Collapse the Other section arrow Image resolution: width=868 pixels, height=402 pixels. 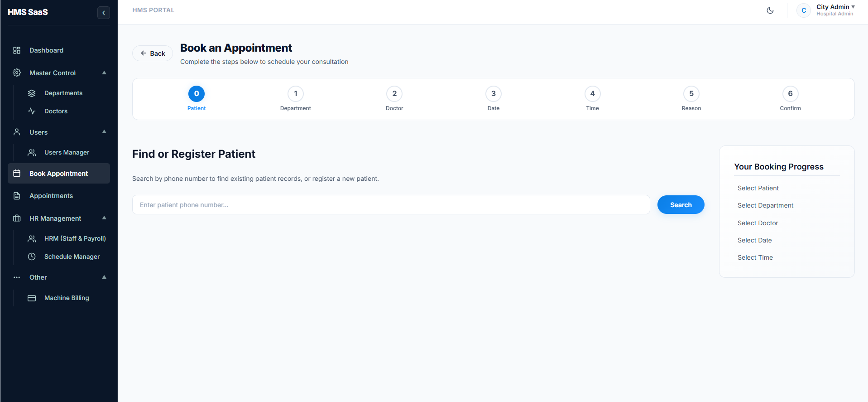click(x=104, y=277)
